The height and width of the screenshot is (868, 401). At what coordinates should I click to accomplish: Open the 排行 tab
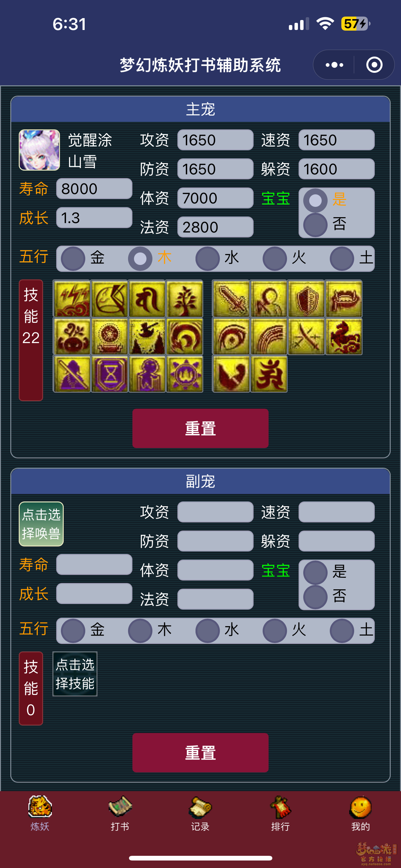pos(280,813)
